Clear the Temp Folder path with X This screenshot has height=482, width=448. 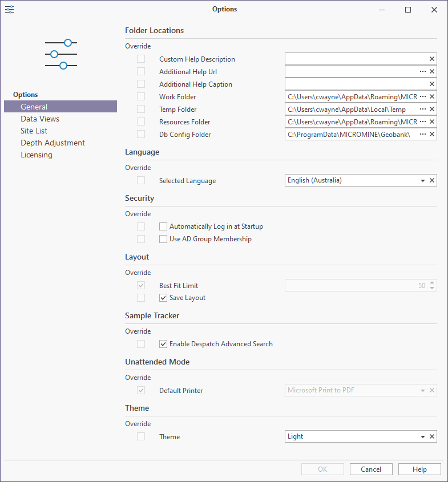432,109
